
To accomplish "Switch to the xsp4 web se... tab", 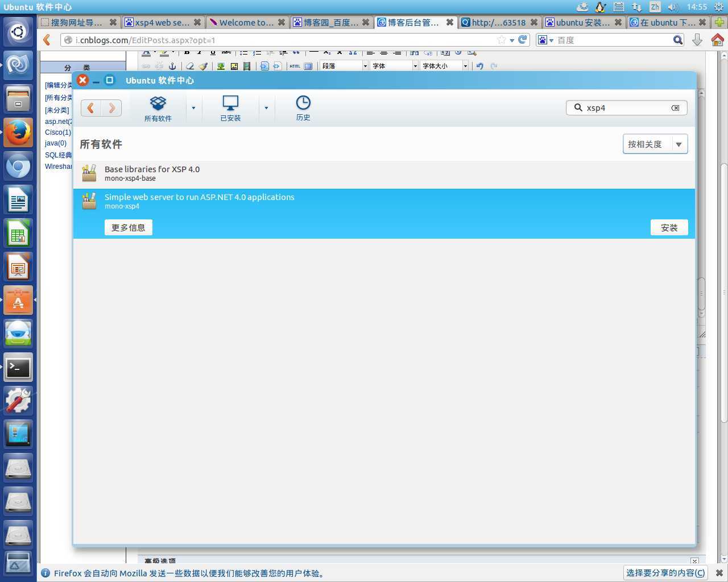I will click(x=162, y=23).
